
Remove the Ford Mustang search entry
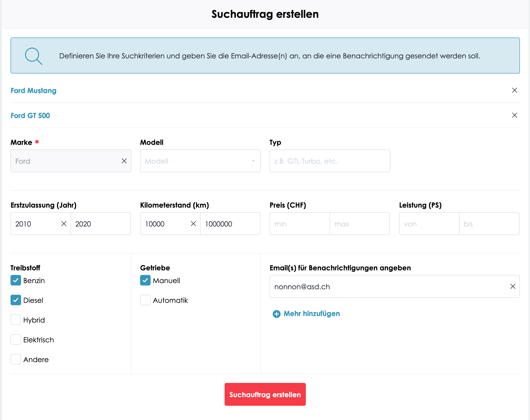[x=514, y=90]
